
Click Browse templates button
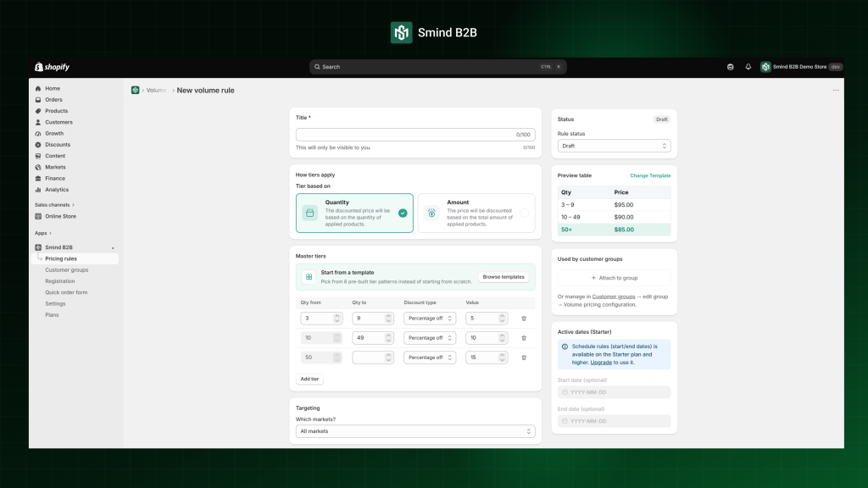(504, 277)
